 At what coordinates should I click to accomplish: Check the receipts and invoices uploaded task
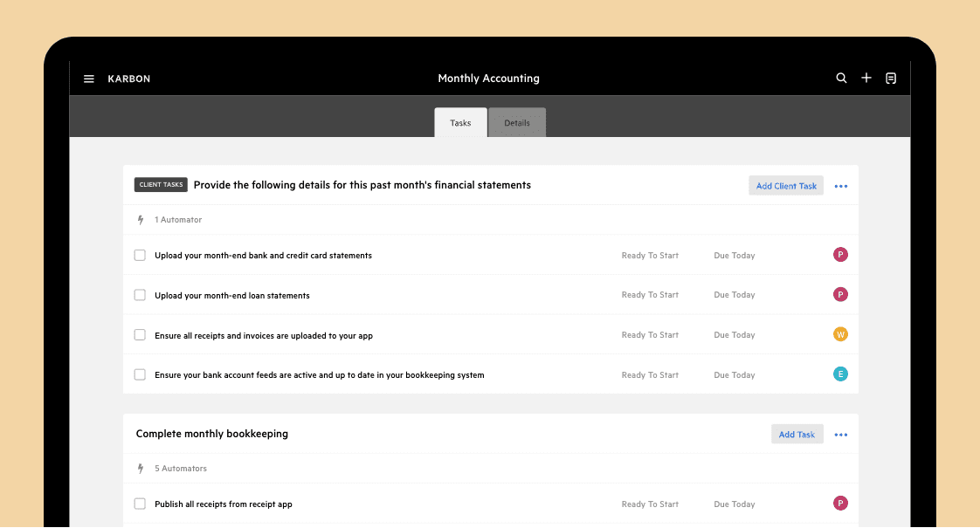(x=140, y=335)
